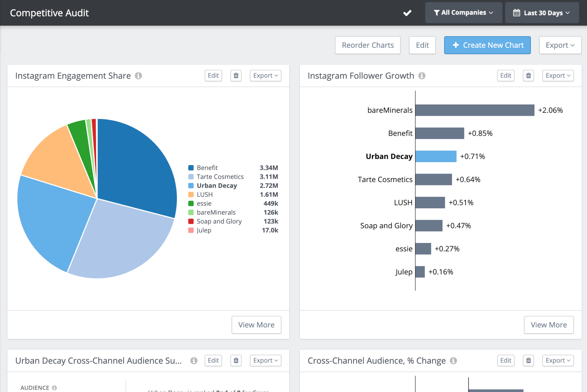The width and height of the screenshot is (587, 392).
Task: Export the Urban Decay Cross-Channel Audience chart
Action: click(265, 360)
